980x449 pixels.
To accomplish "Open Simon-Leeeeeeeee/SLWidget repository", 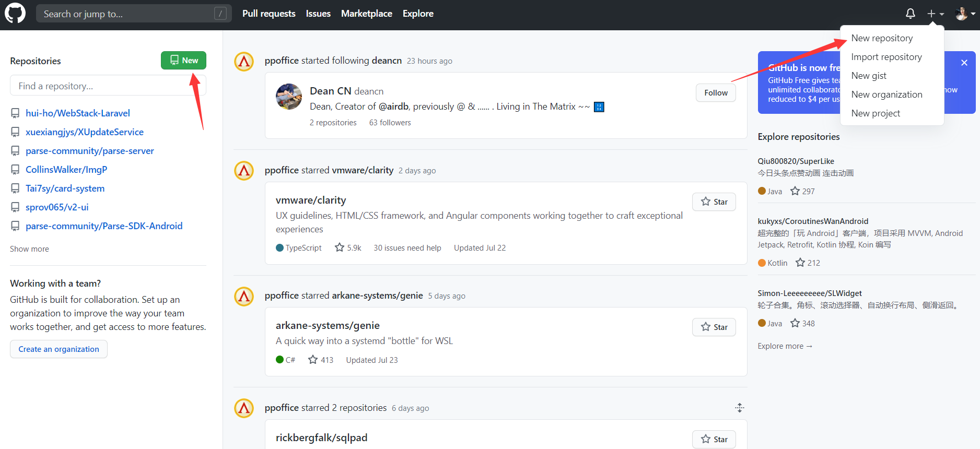I will [x=810, y=293].
